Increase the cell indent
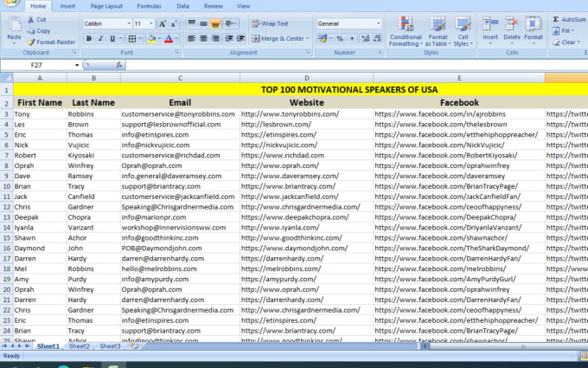Viewport: 588px width, 368px height. 240,38
